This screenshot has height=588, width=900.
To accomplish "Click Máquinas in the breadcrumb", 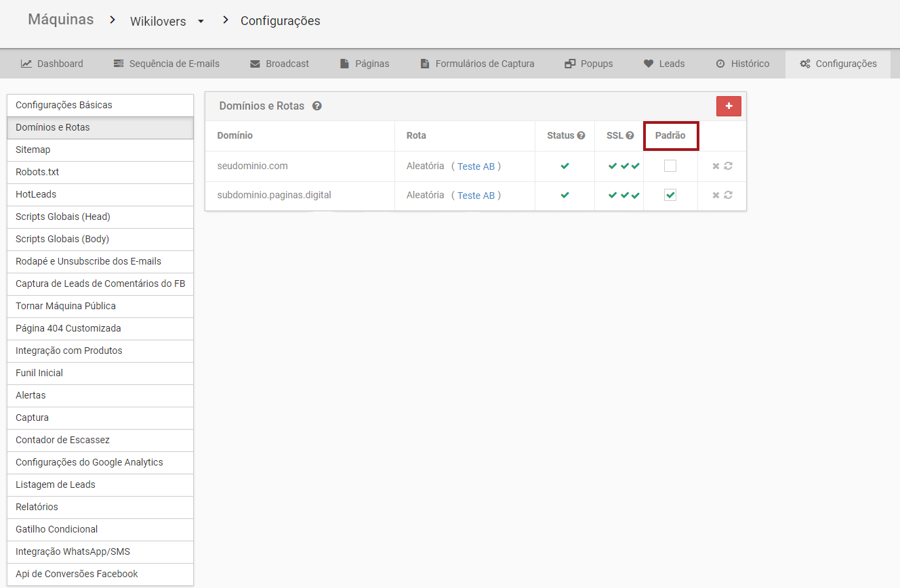I will coord(61,20).
